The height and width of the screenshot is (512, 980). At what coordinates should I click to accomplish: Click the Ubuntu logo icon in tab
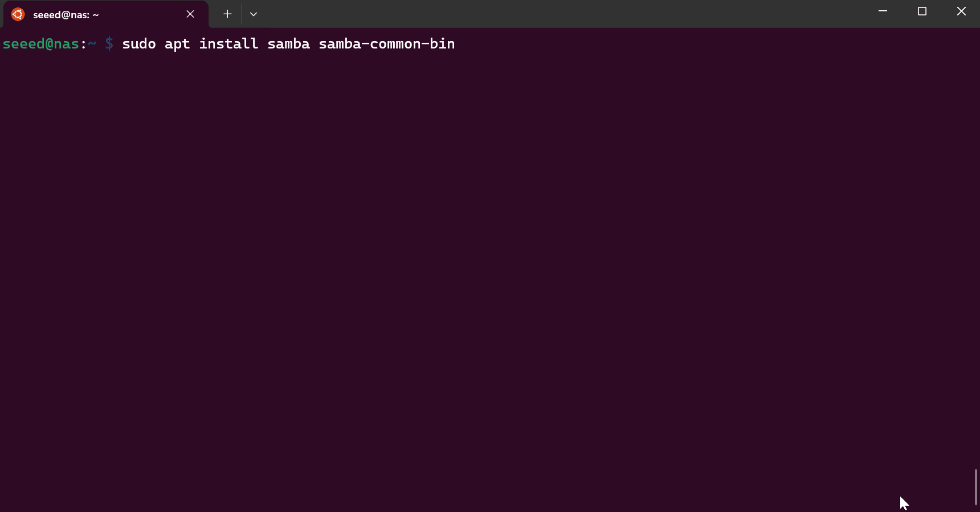(18, 14)
